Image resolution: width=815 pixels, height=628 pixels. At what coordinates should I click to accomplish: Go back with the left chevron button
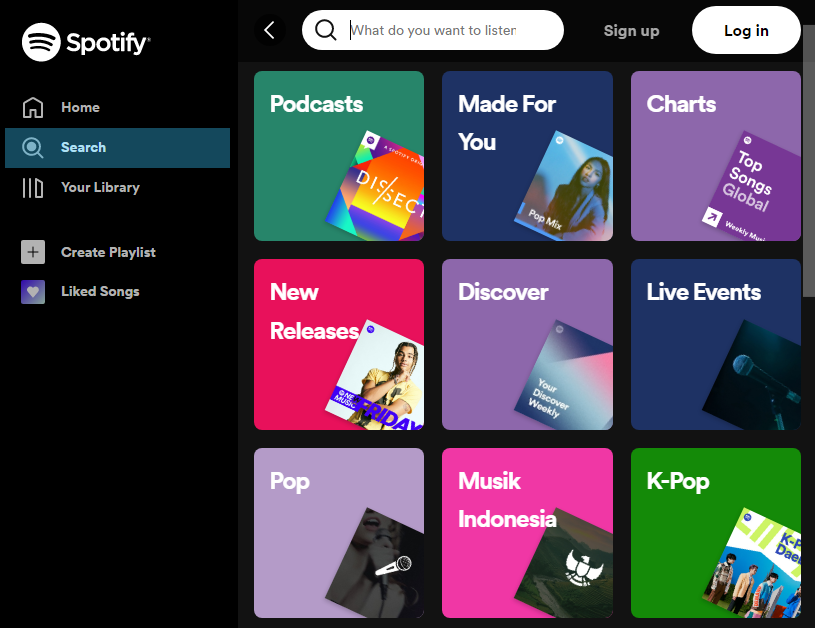coord(270,30)
